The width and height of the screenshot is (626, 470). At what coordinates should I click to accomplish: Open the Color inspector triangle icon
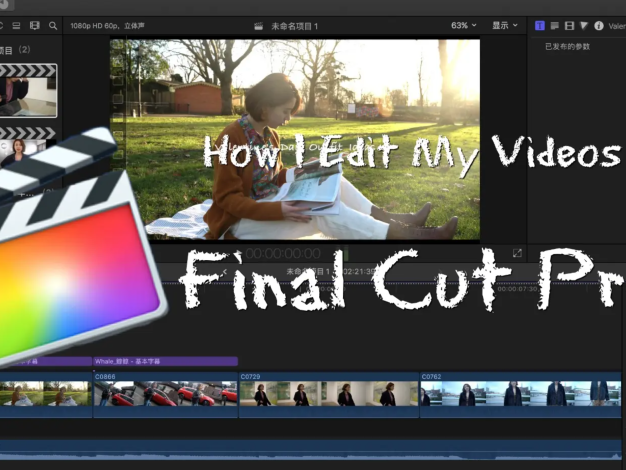tap(584, 26)
